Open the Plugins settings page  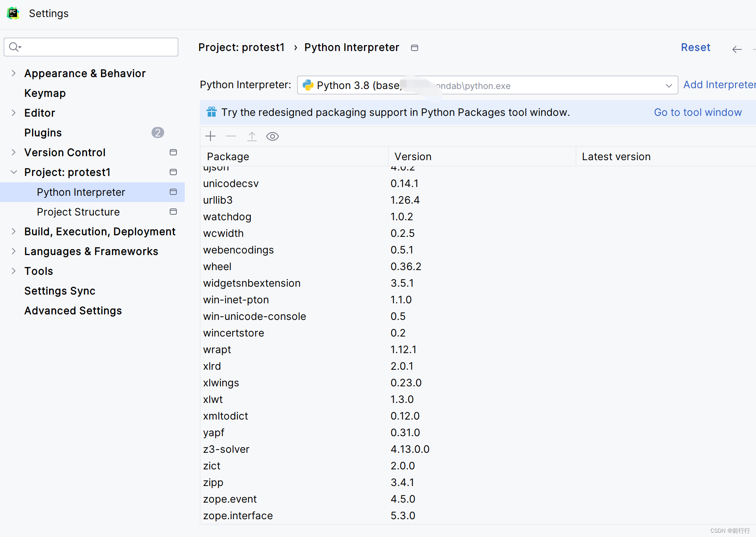[x=43, y=132]
